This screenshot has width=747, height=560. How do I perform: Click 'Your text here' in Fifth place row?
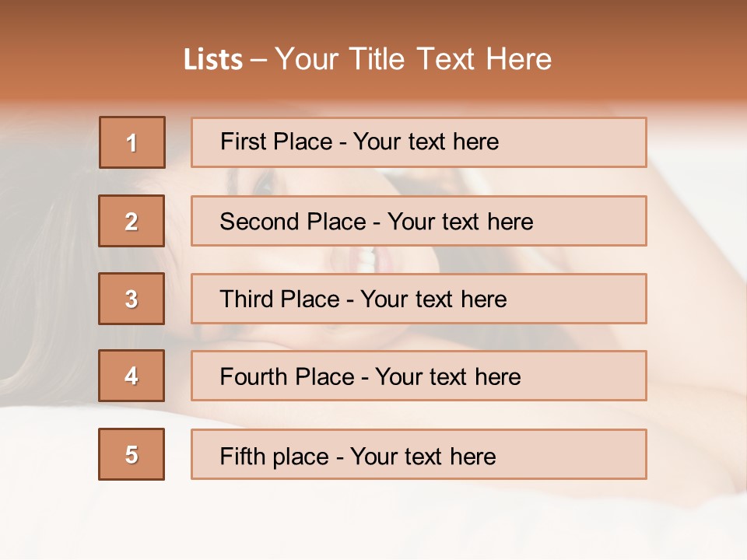click(423, 456)
